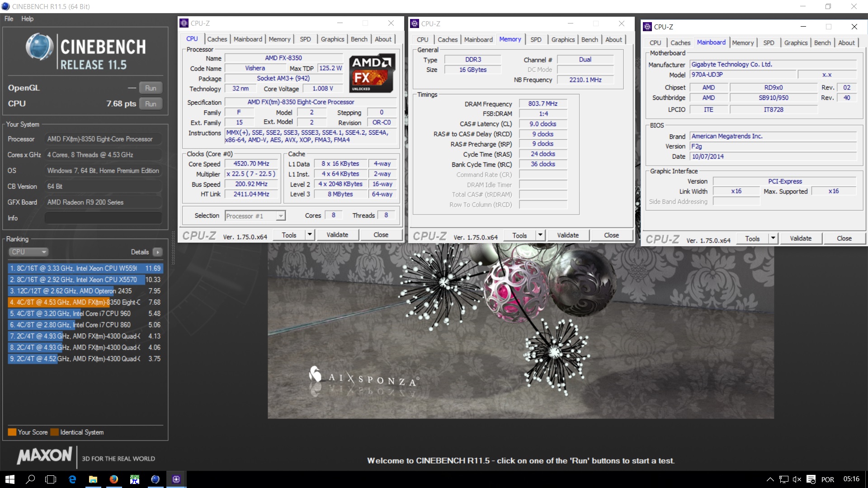Click BIOS date 10/07/2014
The height and width of the screenshot is (488, 868).
coord(773,156)
